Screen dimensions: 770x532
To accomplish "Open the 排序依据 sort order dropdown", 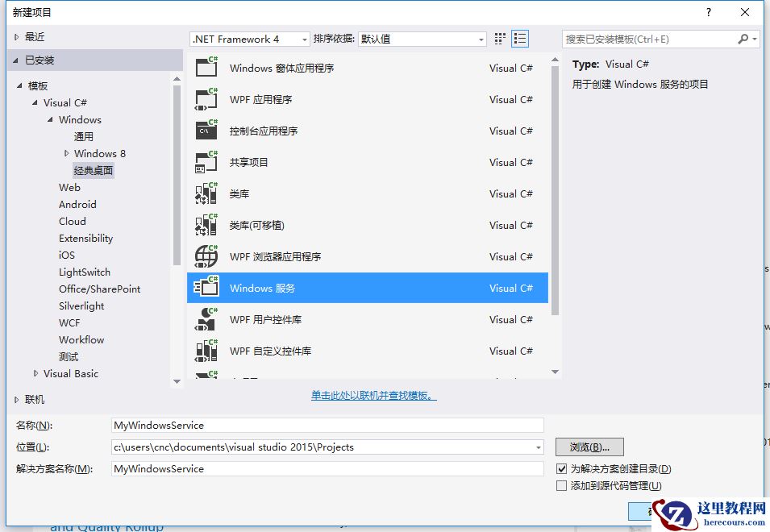I will pyautogui.click(x=481, y=38).
